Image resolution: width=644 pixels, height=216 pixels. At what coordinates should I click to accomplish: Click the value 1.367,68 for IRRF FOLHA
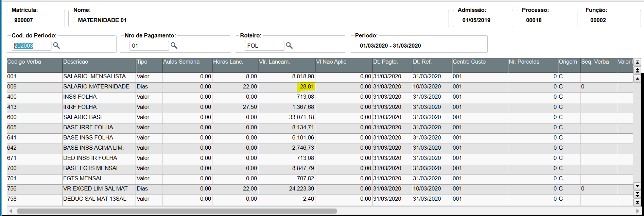coord(303,107)
